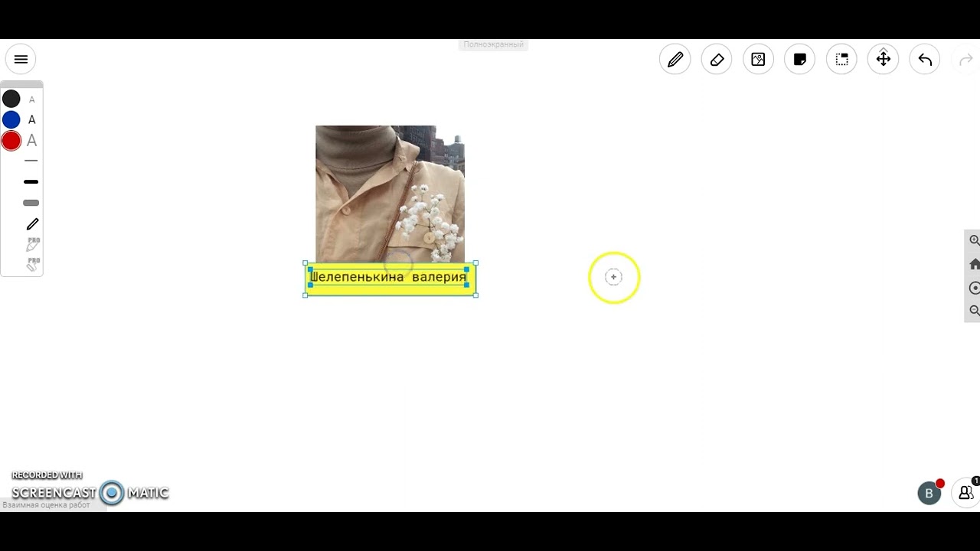The width and height of the screenshot is (980, 551).
Task: Zoom out of the canvas
Action: coord(974,311)
